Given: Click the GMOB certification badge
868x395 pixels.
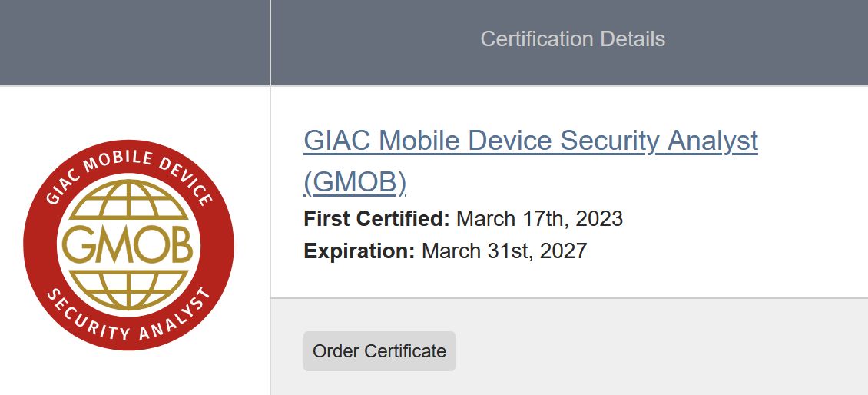Looking at the screenshot, I should tap(128, 246).
